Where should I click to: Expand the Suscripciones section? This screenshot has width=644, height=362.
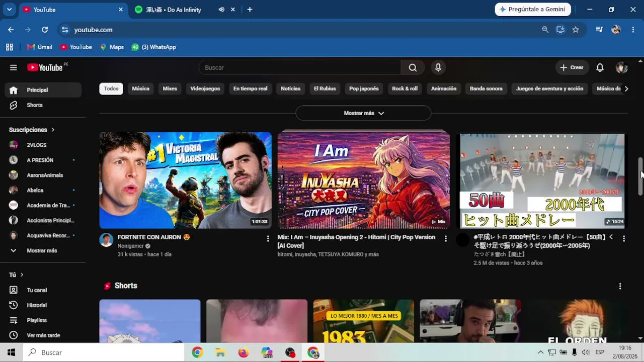32,130
